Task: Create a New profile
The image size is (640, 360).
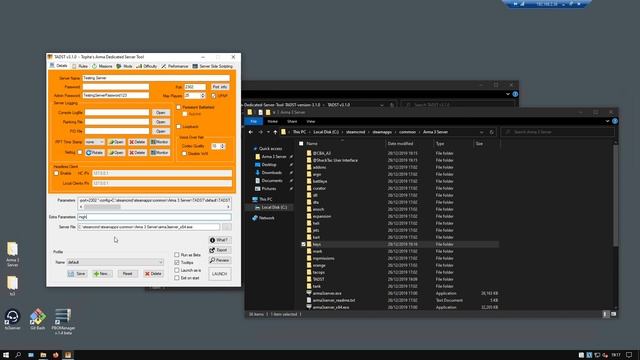Action: click(x=102, y=274)
